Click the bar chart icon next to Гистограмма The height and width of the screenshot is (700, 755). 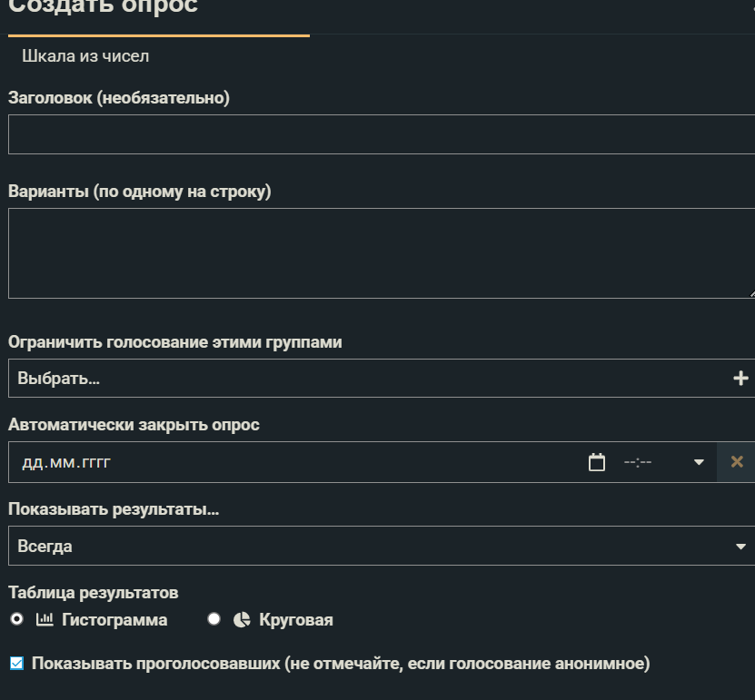(x=45, y=619)
